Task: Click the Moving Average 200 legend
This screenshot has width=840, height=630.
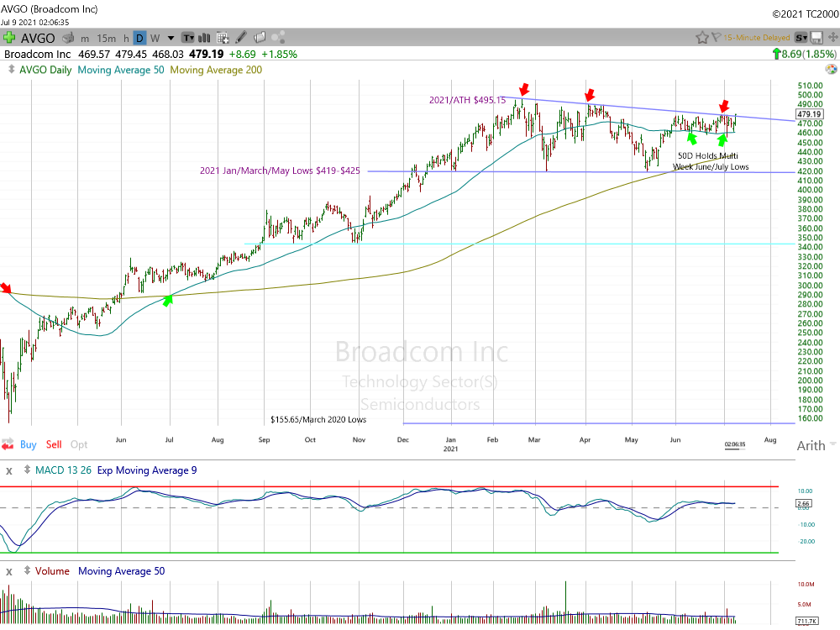Action: [x=216, y=70]
